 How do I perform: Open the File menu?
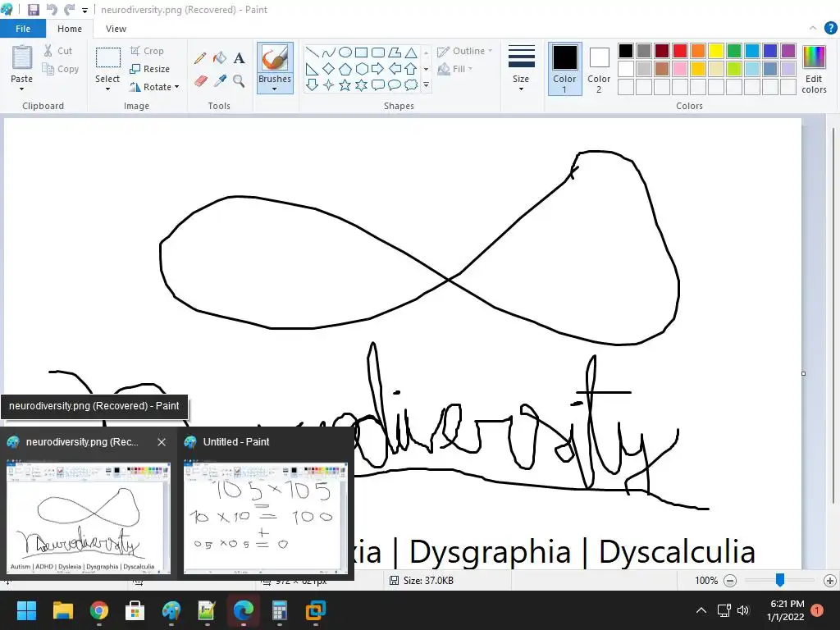(x=23, y=29)
